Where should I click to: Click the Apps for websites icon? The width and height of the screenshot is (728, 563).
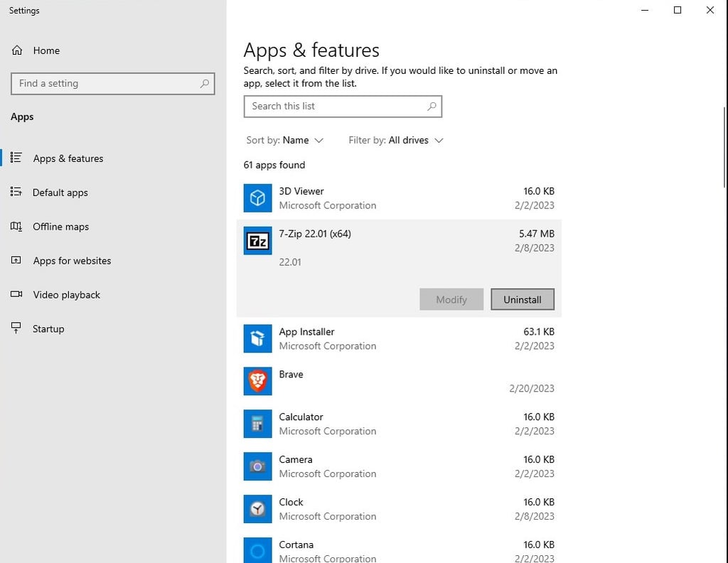tap(16, 260)
